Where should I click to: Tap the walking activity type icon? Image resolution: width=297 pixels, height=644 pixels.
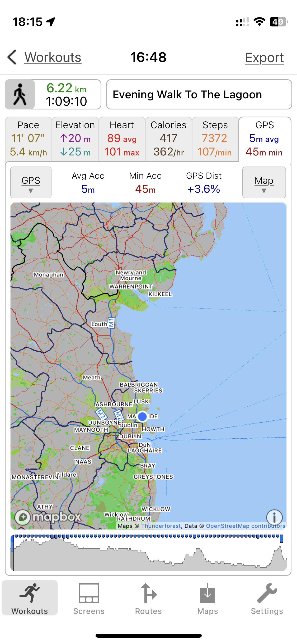click(x=20, y=94)
